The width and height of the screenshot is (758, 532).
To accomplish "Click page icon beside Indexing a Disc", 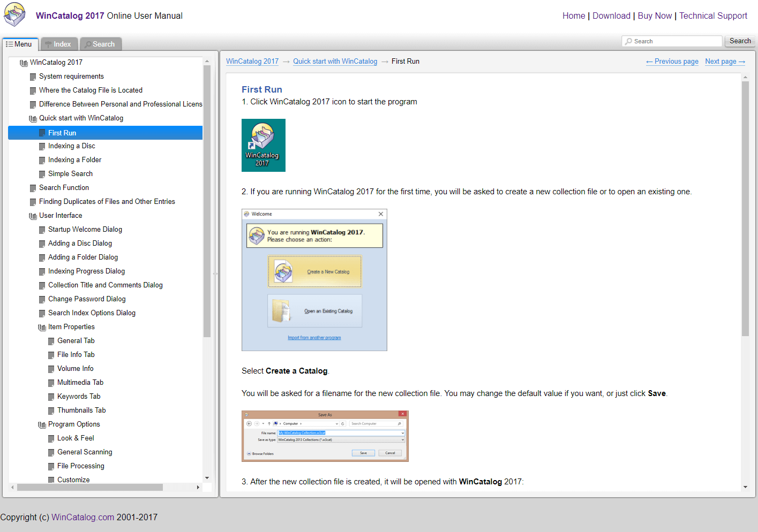I will (42, 147).
